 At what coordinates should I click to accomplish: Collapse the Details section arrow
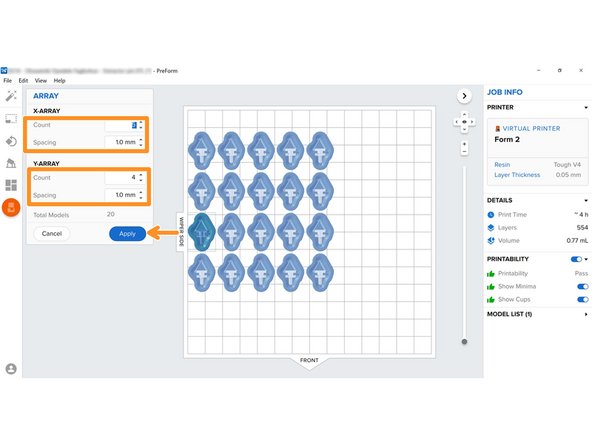586,200
